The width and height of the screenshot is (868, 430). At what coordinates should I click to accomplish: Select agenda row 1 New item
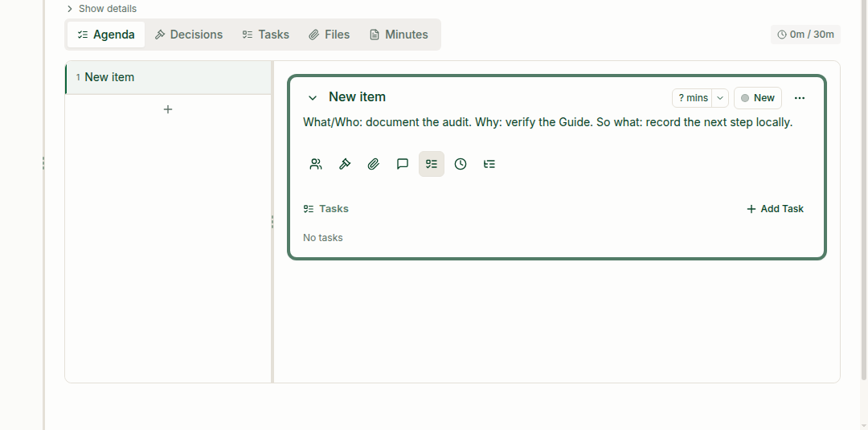168,77
